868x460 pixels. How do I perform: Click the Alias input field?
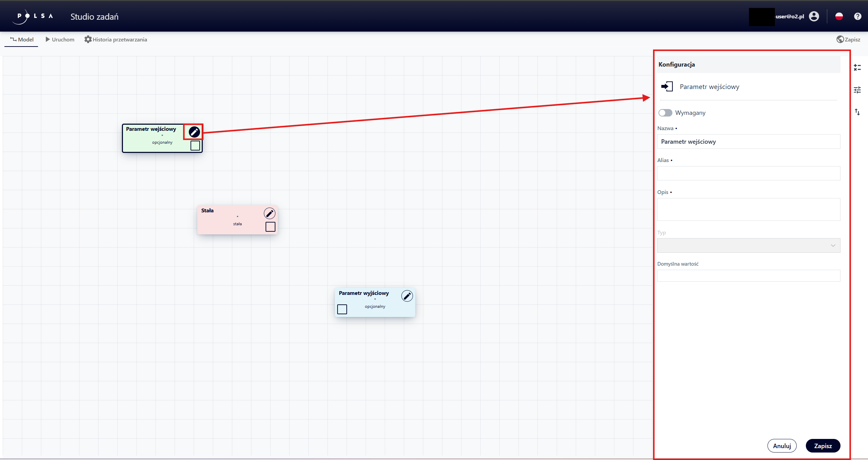click(748, 173)
